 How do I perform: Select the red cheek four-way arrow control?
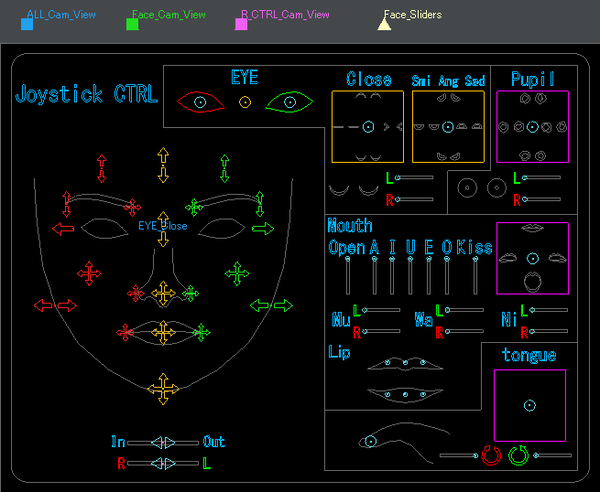(x=89, y=273)
